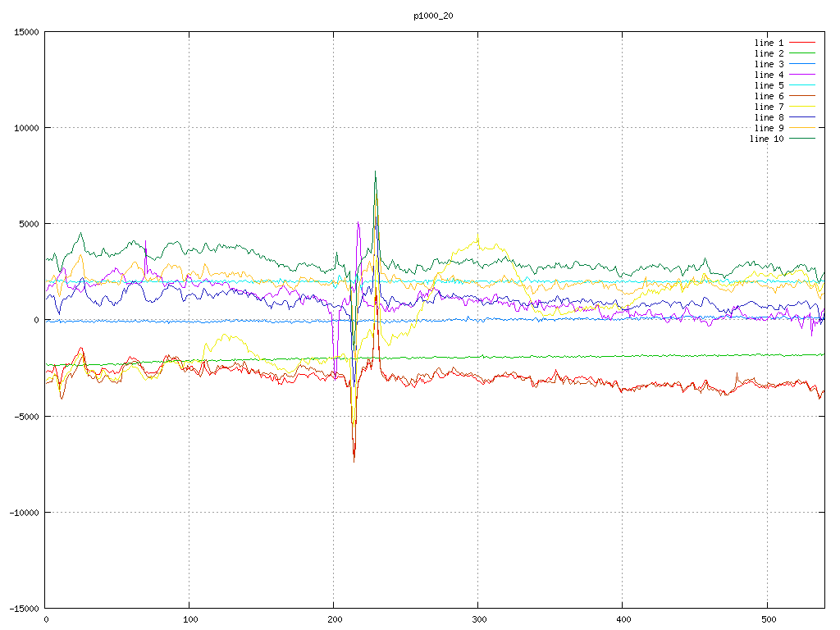Click the y-axis label -15000

pos(24,609)
